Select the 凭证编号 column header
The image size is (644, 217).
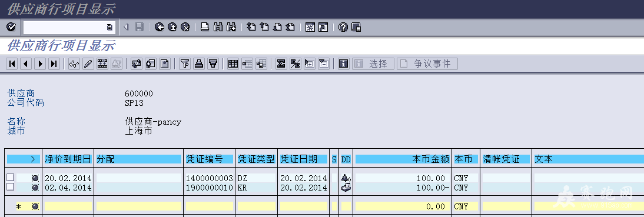(x=210, y=159)
